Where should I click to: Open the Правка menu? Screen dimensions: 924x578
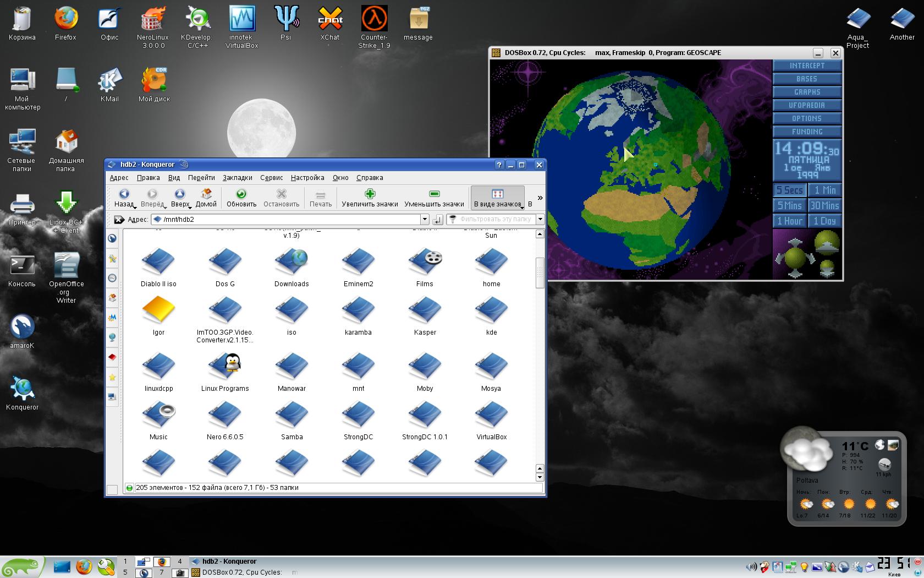point(148,178)
